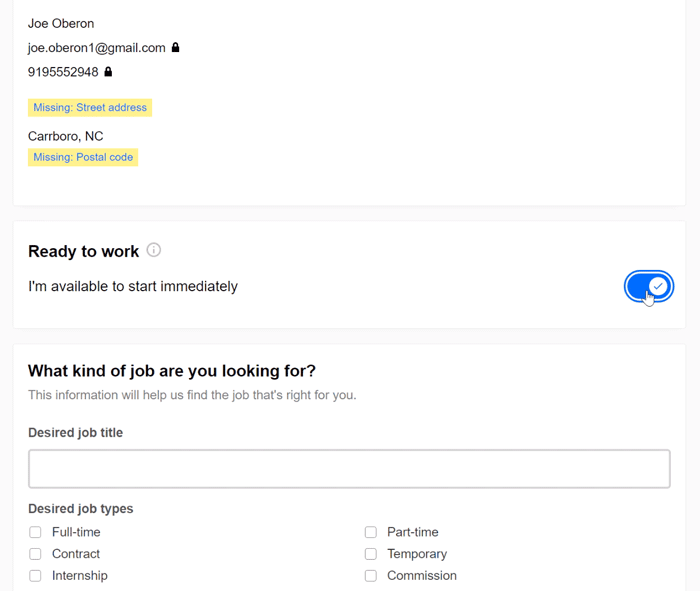The height and width of the screenshot is (591, 700).
Task: Click the Missing: Postal code badge
Action: click(83, 157)
